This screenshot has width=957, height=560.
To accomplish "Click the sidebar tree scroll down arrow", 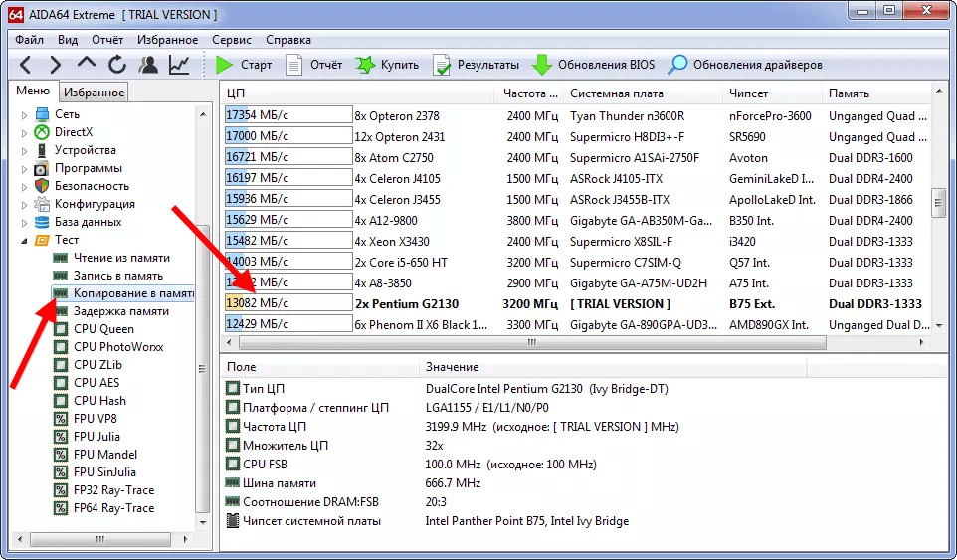I will pyautogui.click(x=203, y=522).
